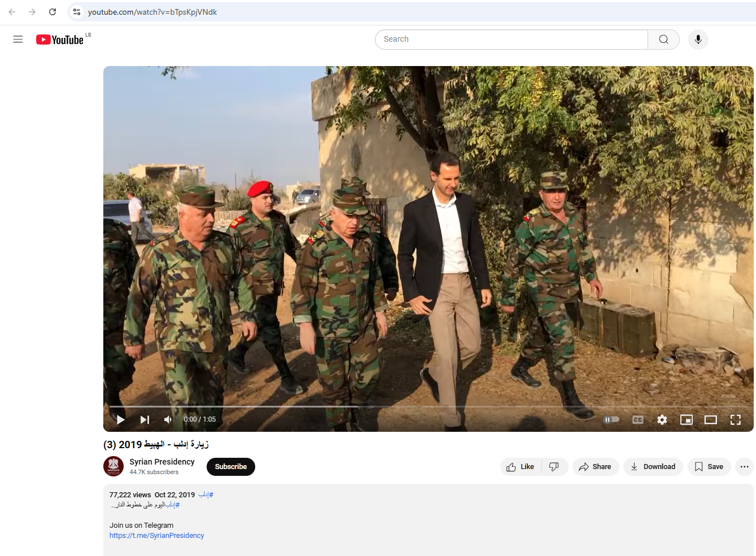Screen dimensions: 756x556
Task: Play the video
Action: coord(120,419)
